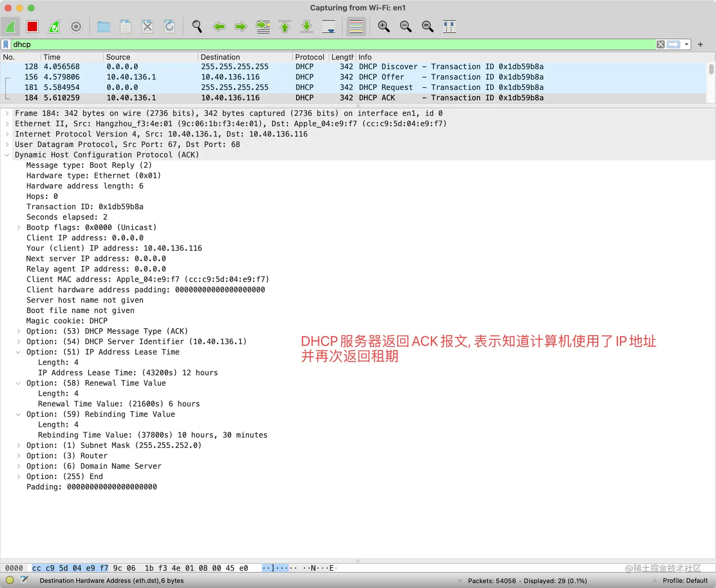Expand Option 255 End

click(x=18, y=477)
